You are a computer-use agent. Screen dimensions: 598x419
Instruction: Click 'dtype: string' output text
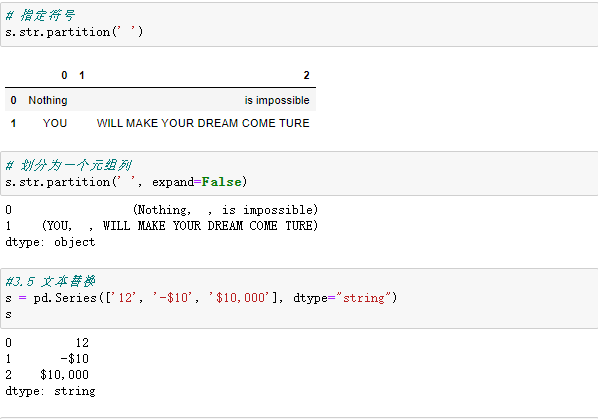point(50,391)
